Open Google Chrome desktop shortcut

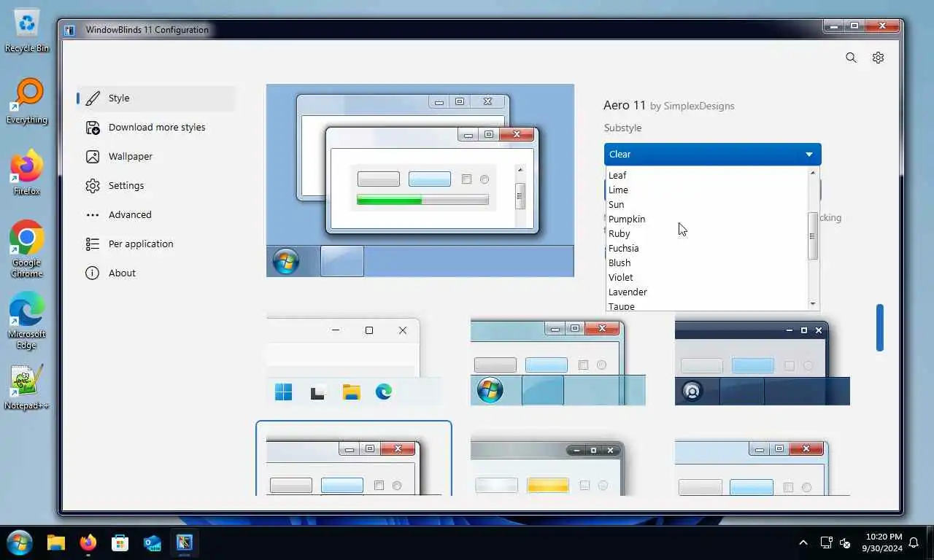[x=27, y=249]
